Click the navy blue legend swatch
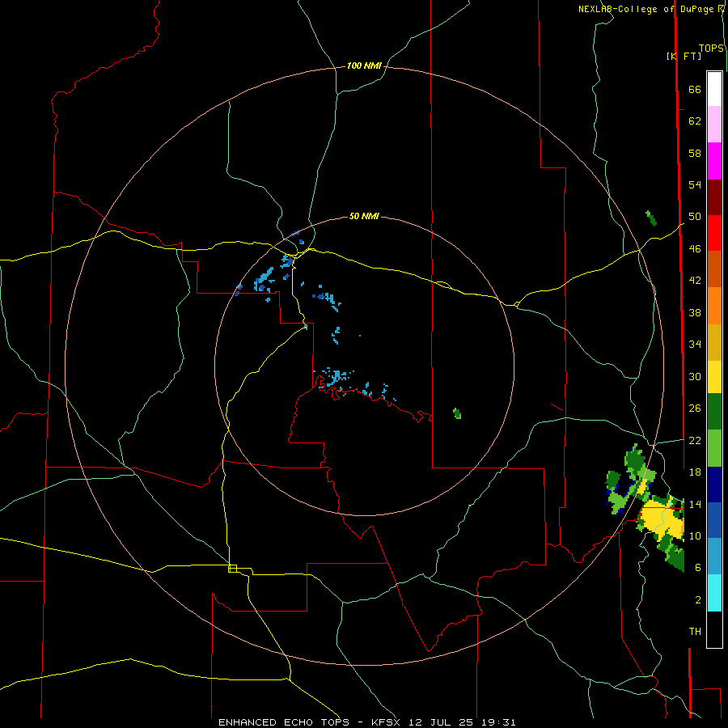 point(714,485)
